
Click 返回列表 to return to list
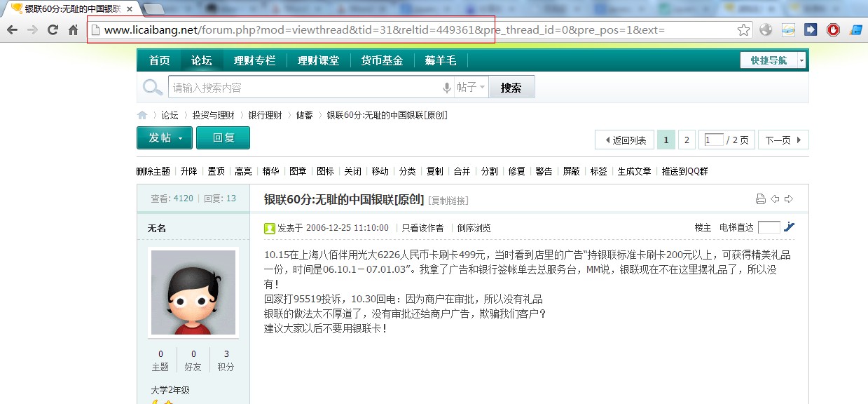coord(625,140)
